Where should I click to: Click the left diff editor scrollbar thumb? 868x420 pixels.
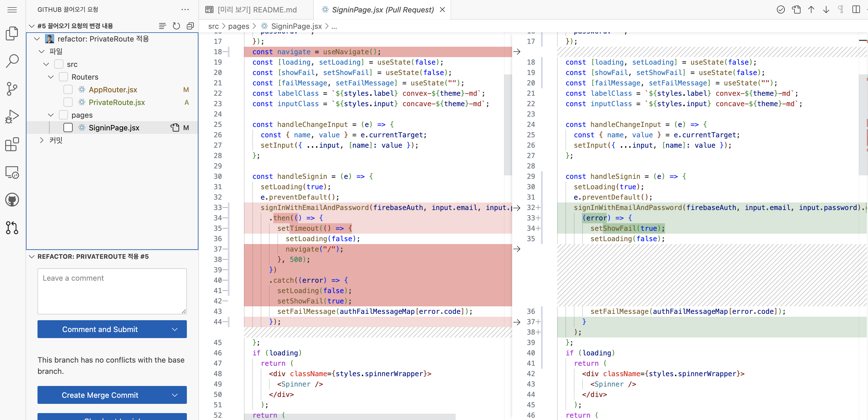pos(508,125)
